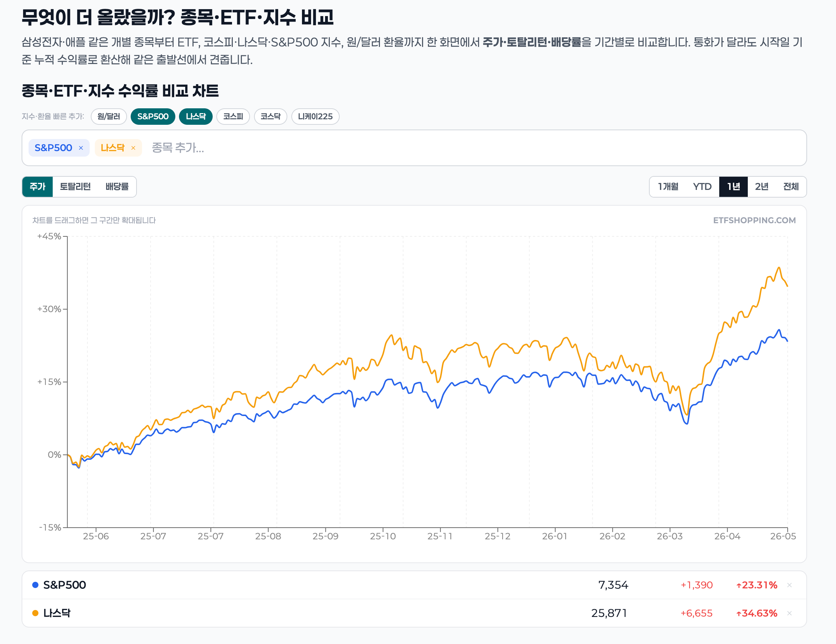Delete the S&P500 row using its x icon
This screenshot has width=836, height=644.
pyautogui.click(x=789, y=585)
